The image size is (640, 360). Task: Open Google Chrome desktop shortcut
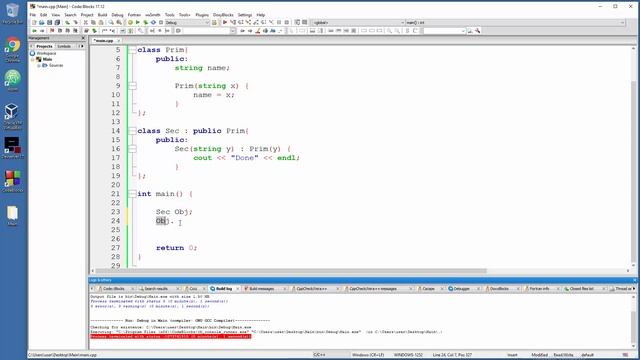pyautogui.click(x=13, y=50)
